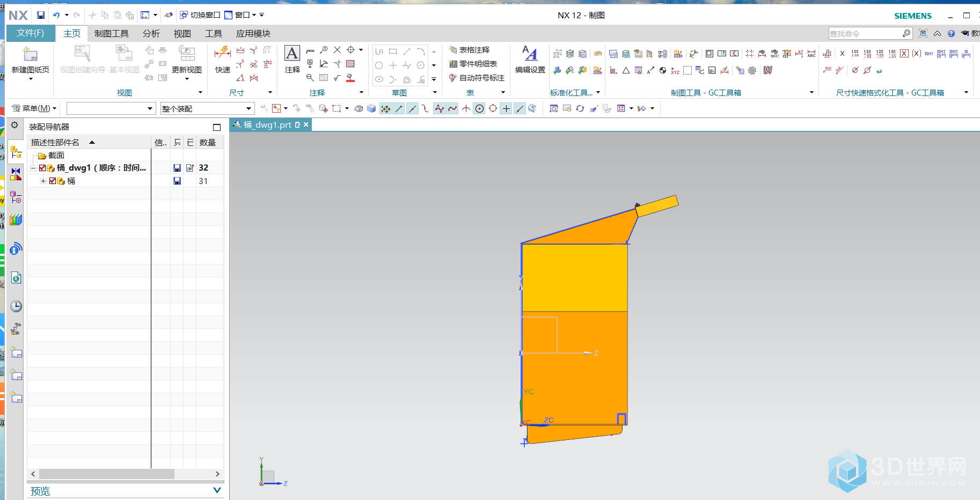
Task: Click the crosshatch area fill icon
Action: click(x=350, y=64)
